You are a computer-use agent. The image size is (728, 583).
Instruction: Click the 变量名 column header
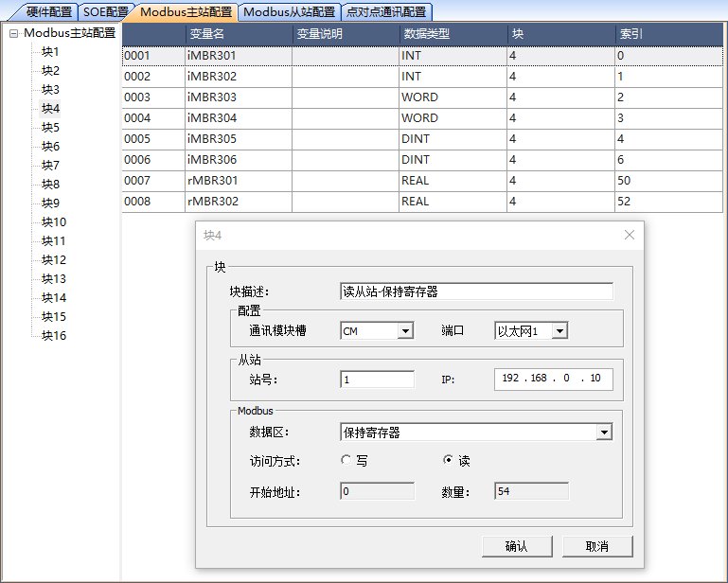[239, 33]
